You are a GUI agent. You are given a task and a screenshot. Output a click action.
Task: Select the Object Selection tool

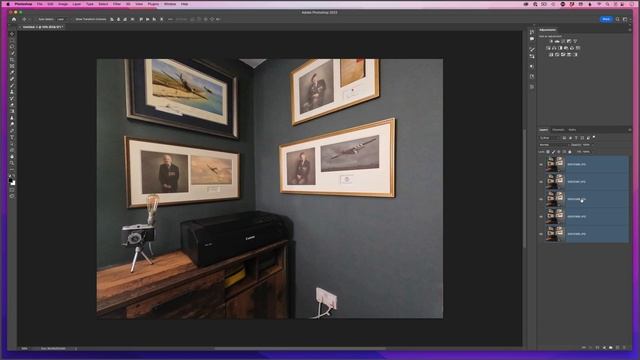tap(12, 53)
